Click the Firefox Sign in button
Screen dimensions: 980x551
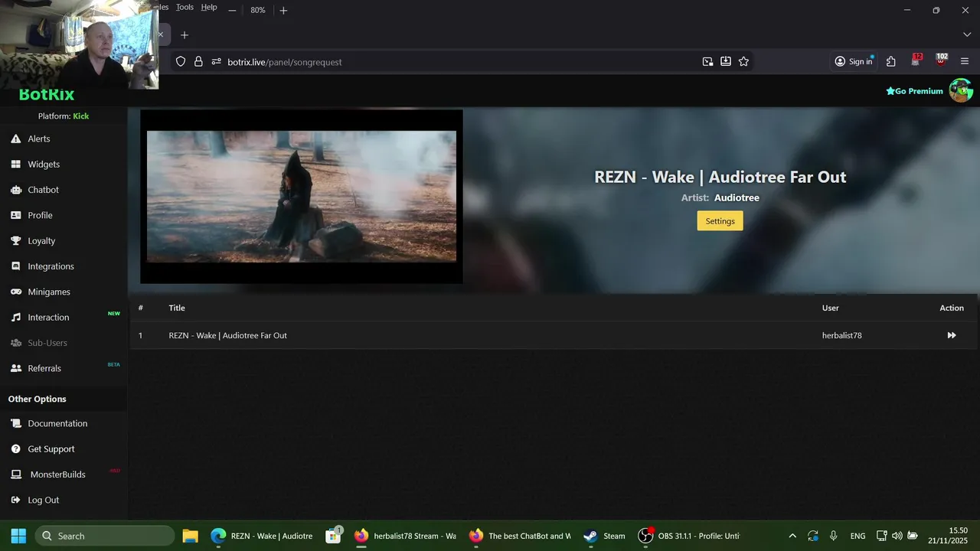pos(854,62)
